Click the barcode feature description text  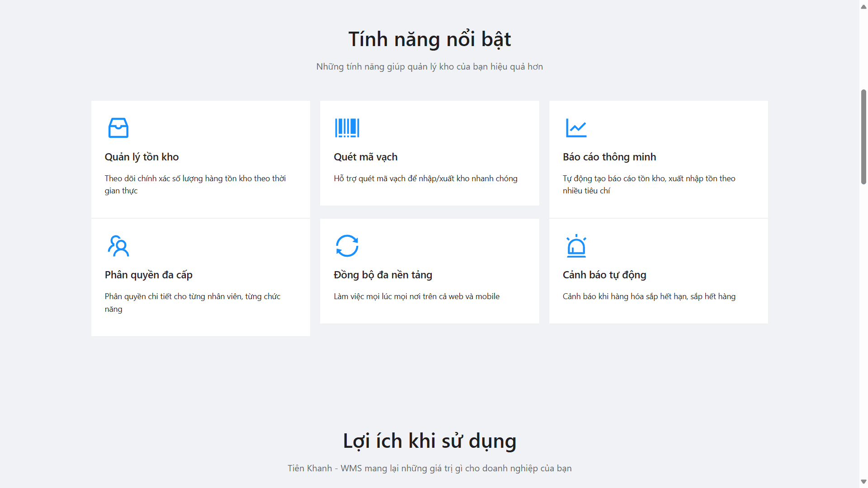(425, 178)
